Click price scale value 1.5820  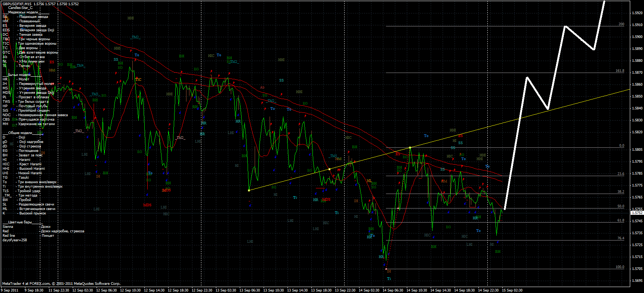coord(637,132)
